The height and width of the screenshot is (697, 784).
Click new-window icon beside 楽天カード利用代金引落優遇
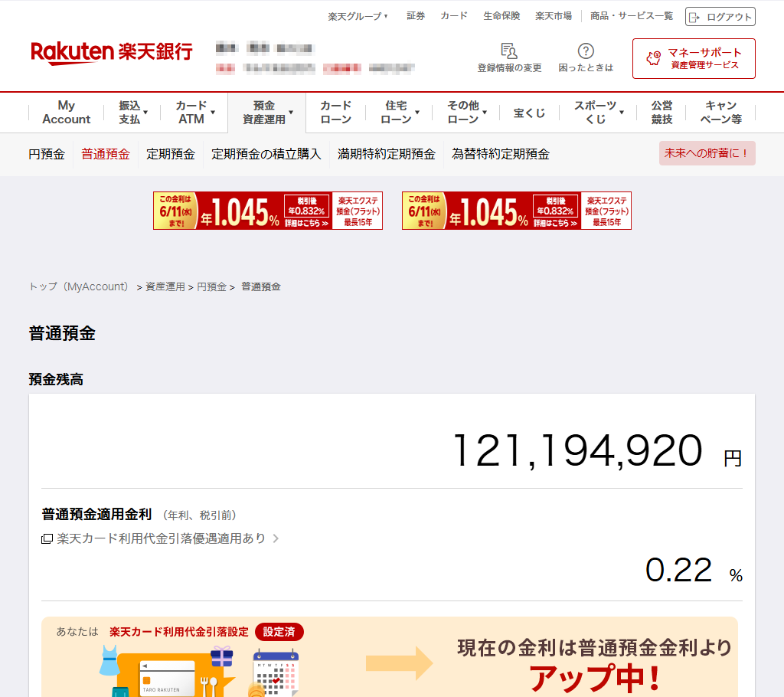click(47, 539)
